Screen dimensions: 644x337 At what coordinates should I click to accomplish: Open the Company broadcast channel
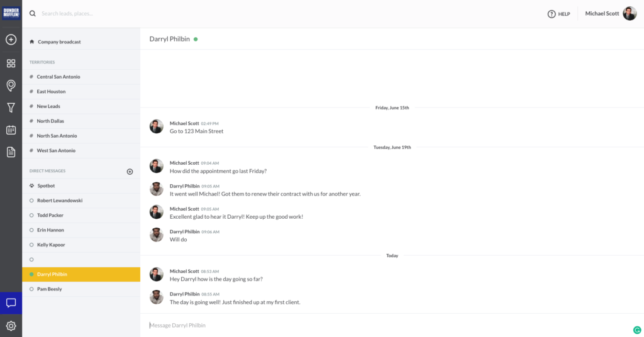81,42
